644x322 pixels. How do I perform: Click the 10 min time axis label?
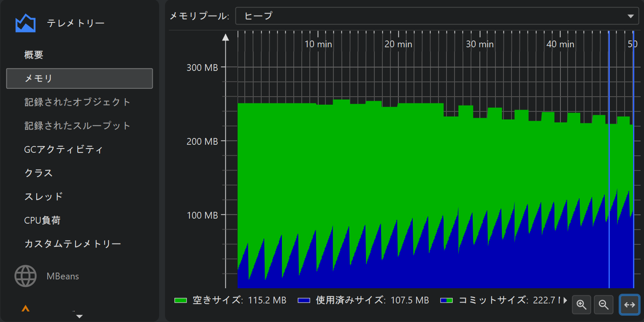pyautogui.click(x=318, y=44)
